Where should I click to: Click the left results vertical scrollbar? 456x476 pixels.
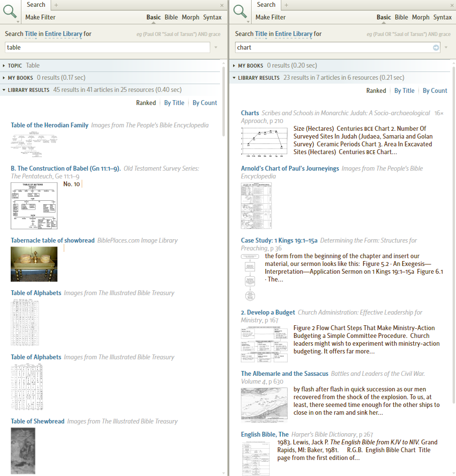click(x=223, y=102)
